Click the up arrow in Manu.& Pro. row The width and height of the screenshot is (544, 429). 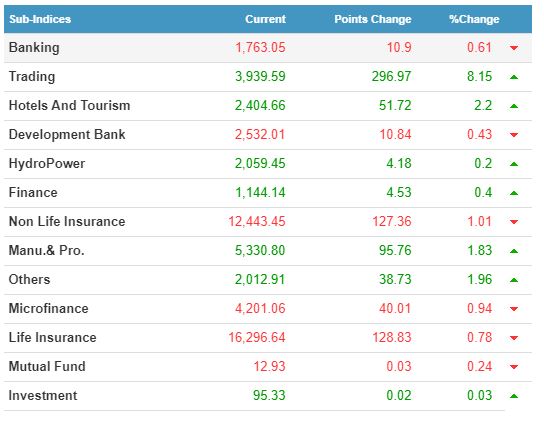514,251
